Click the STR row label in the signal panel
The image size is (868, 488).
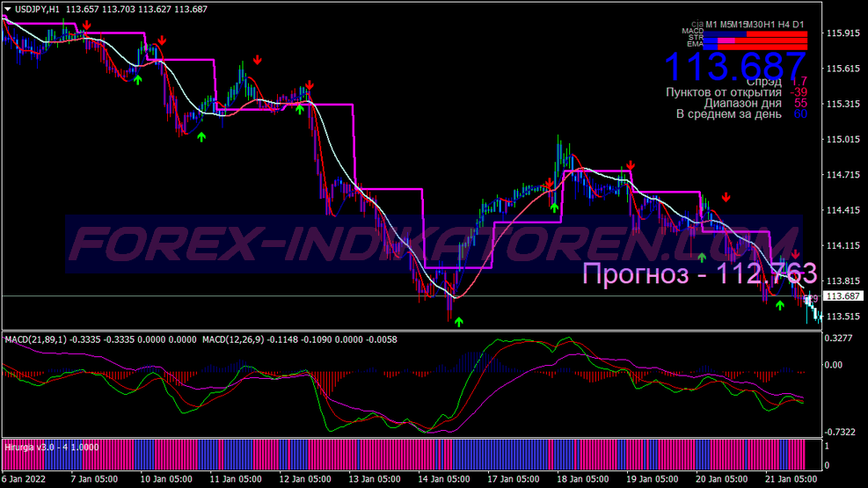click(696, 38)
